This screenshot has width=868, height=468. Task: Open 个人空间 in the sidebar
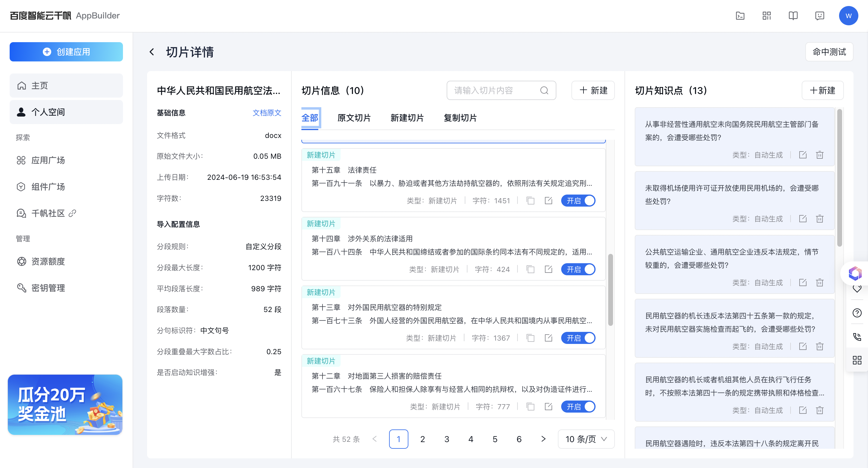point(66,112)
